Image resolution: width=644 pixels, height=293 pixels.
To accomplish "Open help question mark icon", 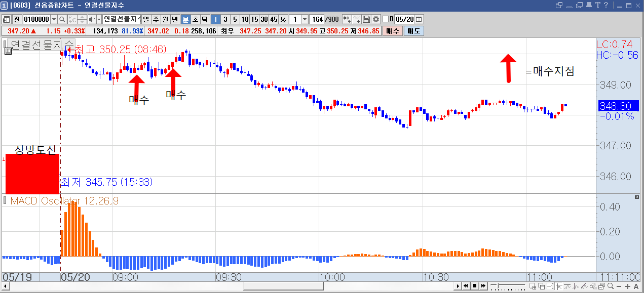I will pyautogui.click(x=605, y=5).
